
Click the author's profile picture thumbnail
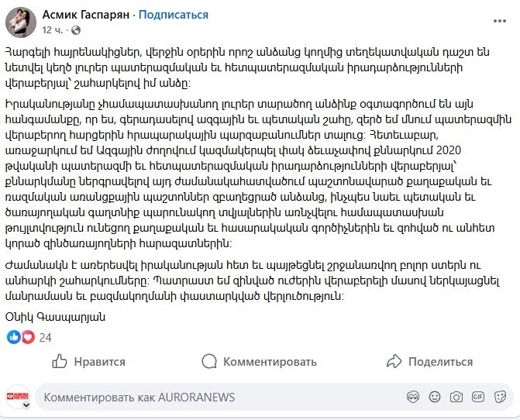[x=20, y=22]
